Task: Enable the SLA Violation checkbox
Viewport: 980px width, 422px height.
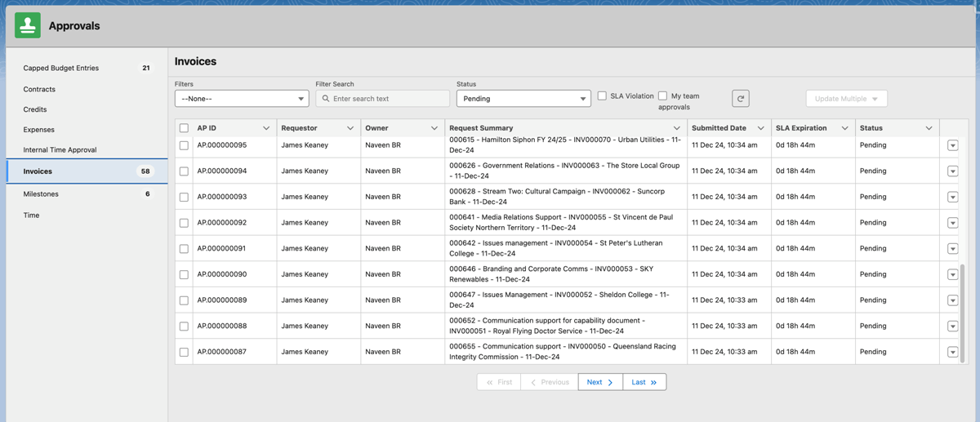Action: (x=602, y=96)
